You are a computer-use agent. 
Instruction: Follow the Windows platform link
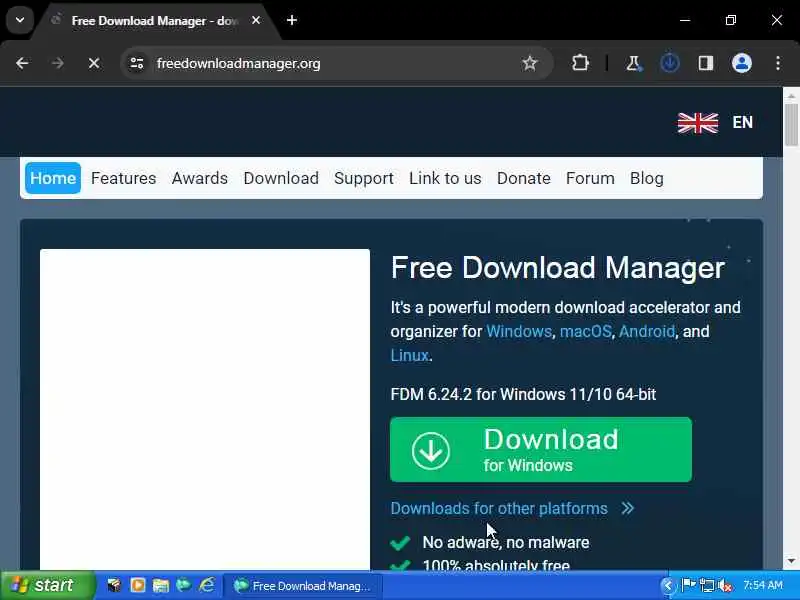pyautogui.click(x=519, y=331)
